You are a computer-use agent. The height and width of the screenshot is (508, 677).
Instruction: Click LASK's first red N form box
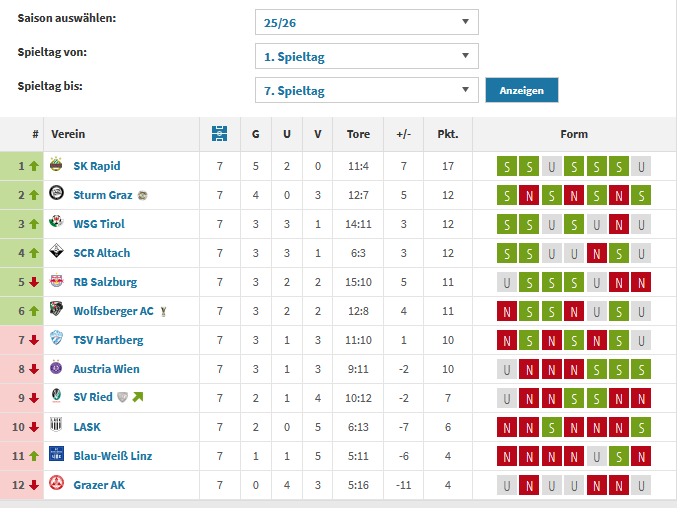pos(507,427)
